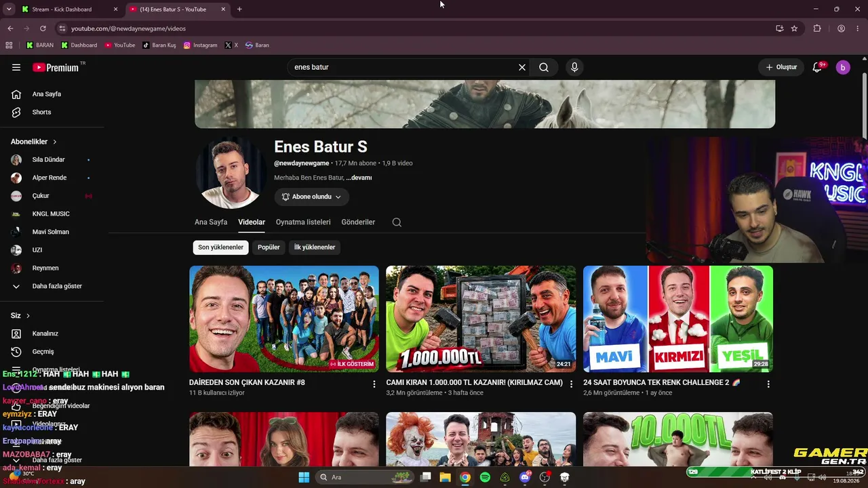Image resolution: width=868 pixels, height=488 pixels.
Task: Open Mavi Solman subscription channel
Action: pyautogui.click(x=52, y=232)
